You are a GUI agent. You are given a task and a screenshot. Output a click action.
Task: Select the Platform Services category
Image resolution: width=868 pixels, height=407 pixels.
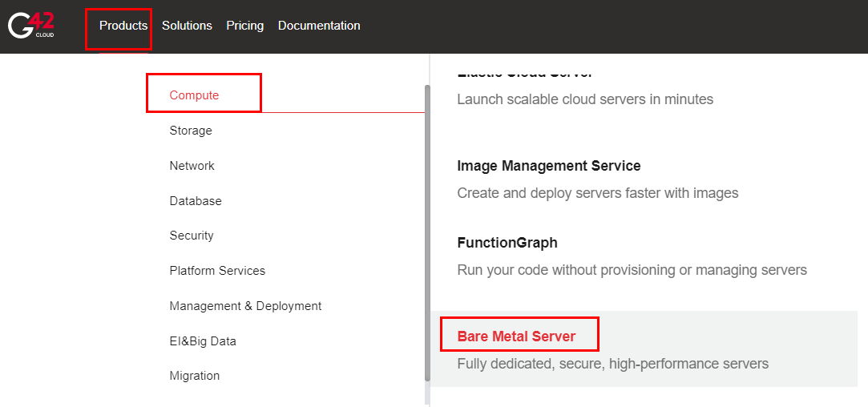point(217,271)
